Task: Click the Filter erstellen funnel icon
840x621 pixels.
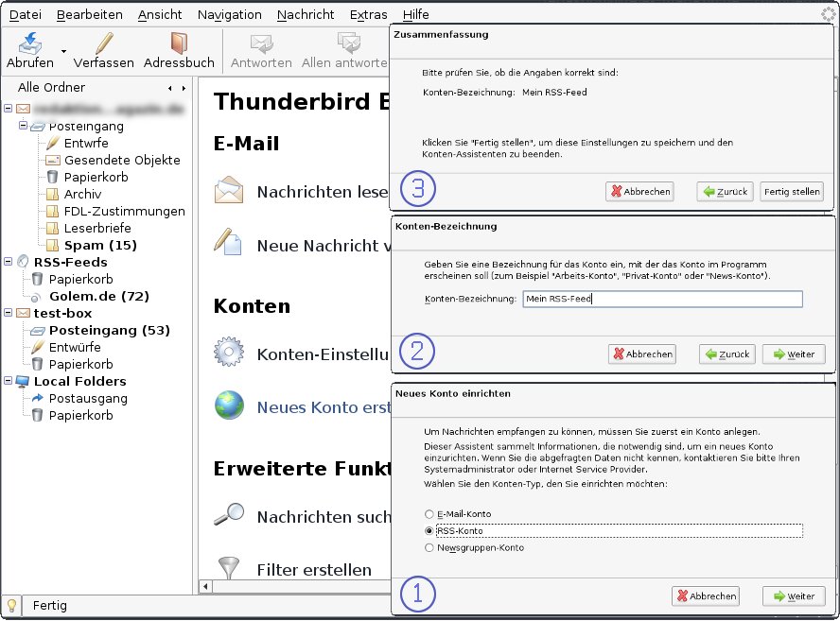Action: 229,568
